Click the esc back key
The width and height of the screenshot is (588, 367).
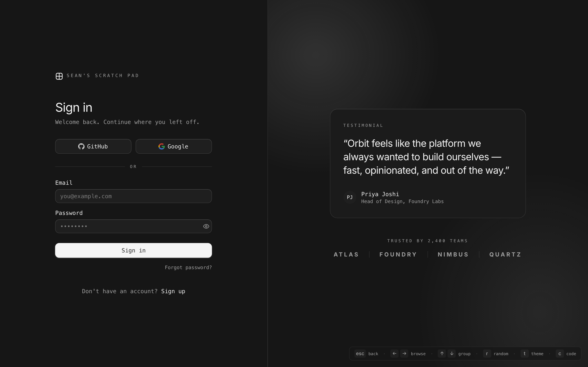coord(360,354)
